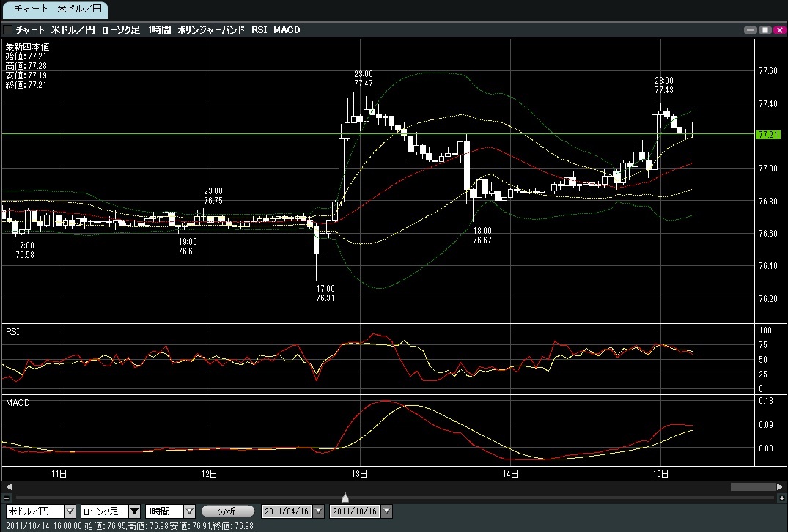Screen dimensions: 788x532
Task: Open the 1時間 timeframe dropdown
Action: (x=189, y=511)
